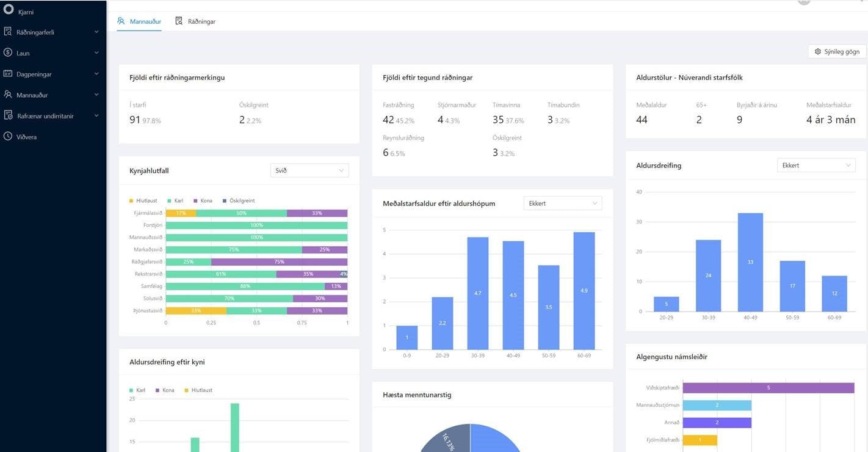Click the Tímabundin value 3

point(550,120)
